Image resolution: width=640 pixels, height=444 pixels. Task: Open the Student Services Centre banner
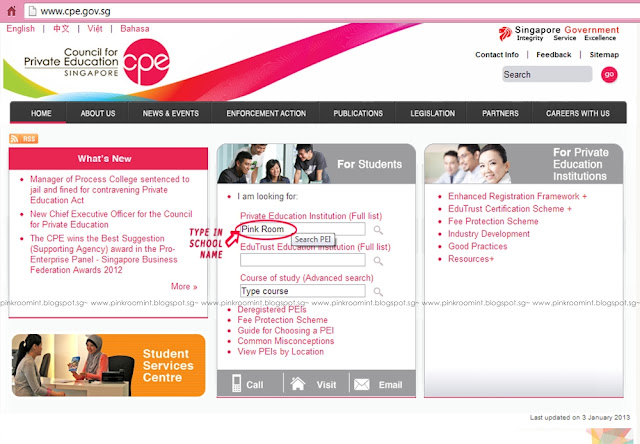pyautogui.click(x=109, y=365)
